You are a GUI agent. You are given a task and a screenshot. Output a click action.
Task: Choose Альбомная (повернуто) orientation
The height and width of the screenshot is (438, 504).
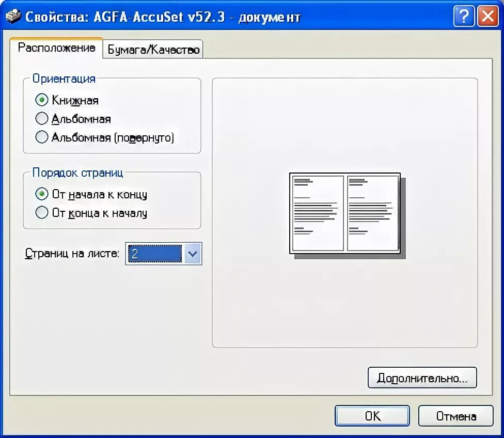pos(41,137)
